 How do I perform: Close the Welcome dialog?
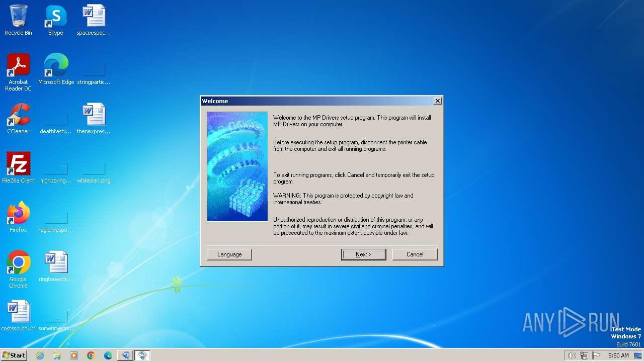[438, 101]
